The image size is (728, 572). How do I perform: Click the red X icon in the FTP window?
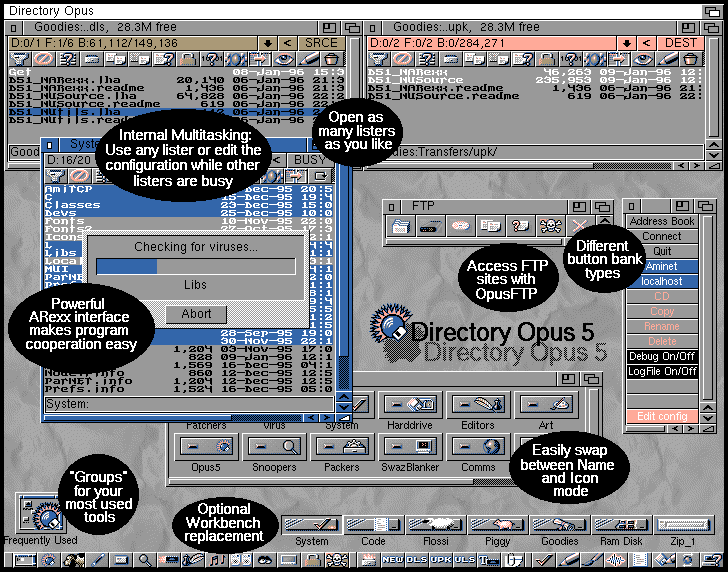tap(578, 227)
